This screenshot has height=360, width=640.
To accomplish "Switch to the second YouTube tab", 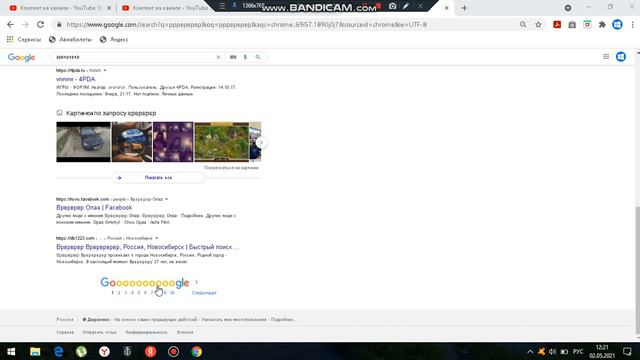I will coord(167,8).
